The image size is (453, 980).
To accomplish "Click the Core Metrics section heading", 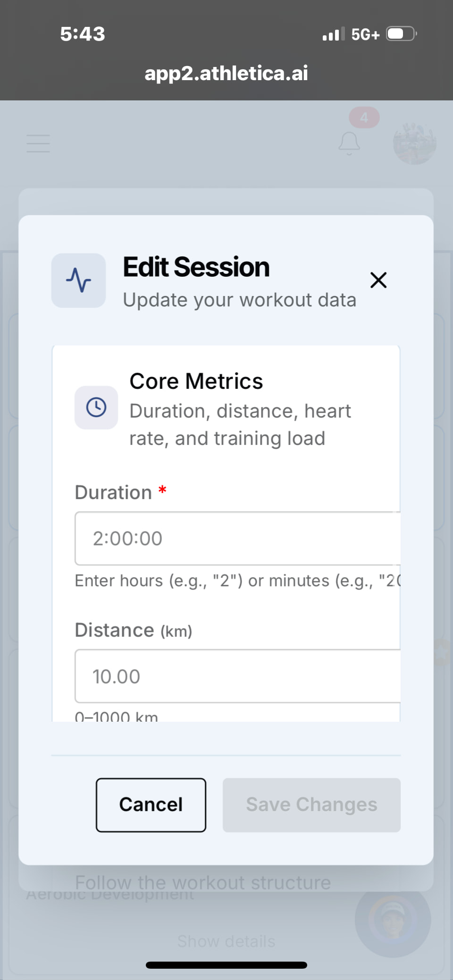I will pyautogui.click(x=196, y=381).
